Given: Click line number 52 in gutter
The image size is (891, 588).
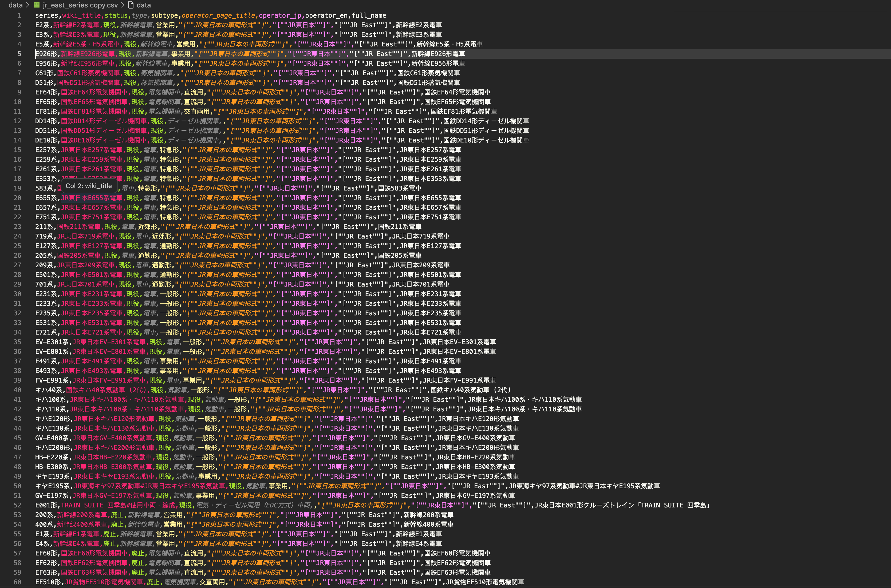Looking at the screenshot, I should [x=17, y=505].
